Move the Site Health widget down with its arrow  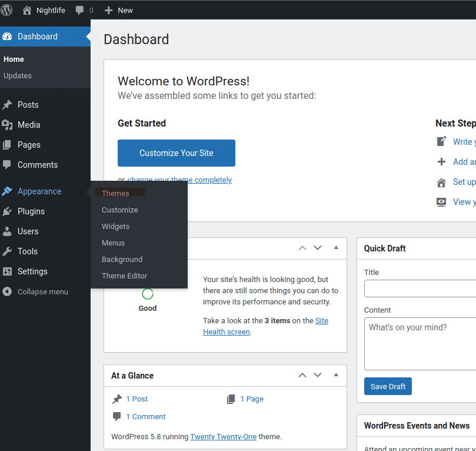pos(318,248)
